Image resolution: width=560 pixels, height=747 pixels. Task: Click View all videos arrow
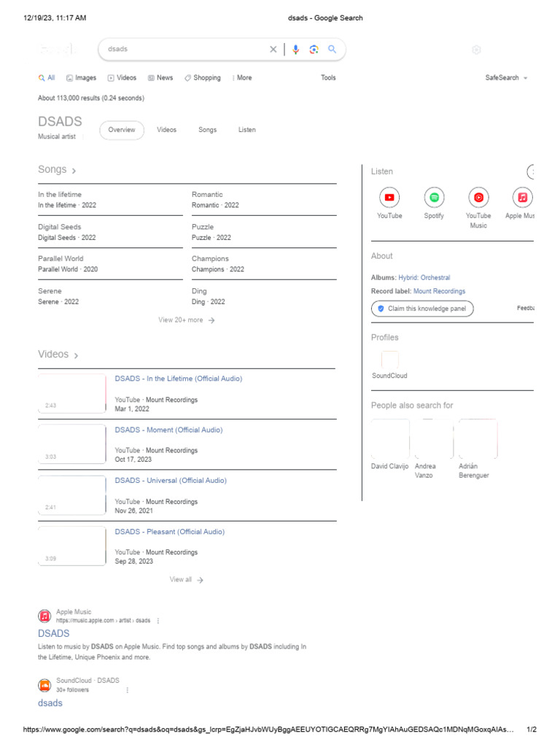coord(187,580)
